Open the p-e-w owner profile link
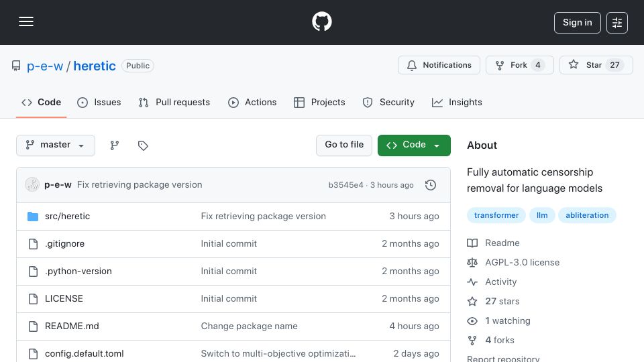This screenshot has height=362, width=644. (45, 66)
